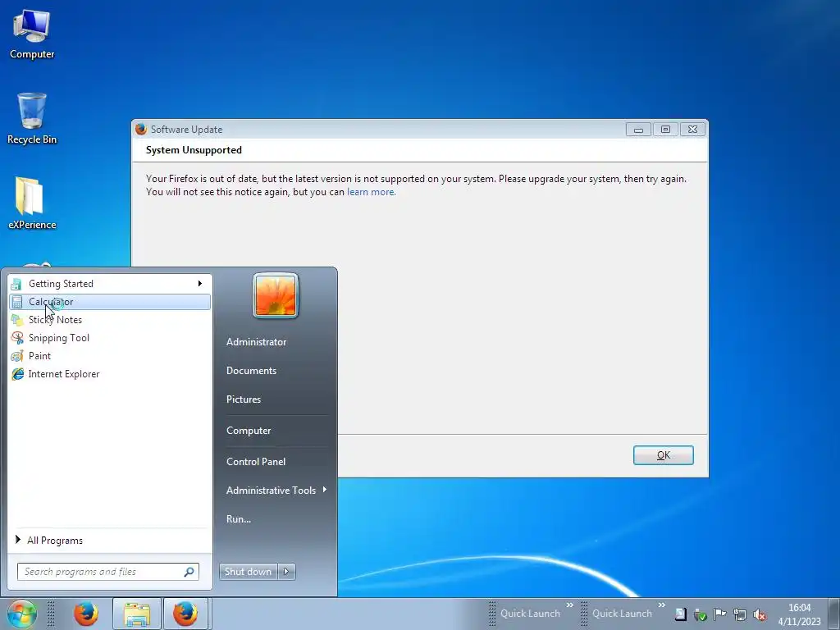Image resolution: width=840 pixels, height=630 pixels.
Task: Expand the first Quick Launch chevron
Action: 570,605
